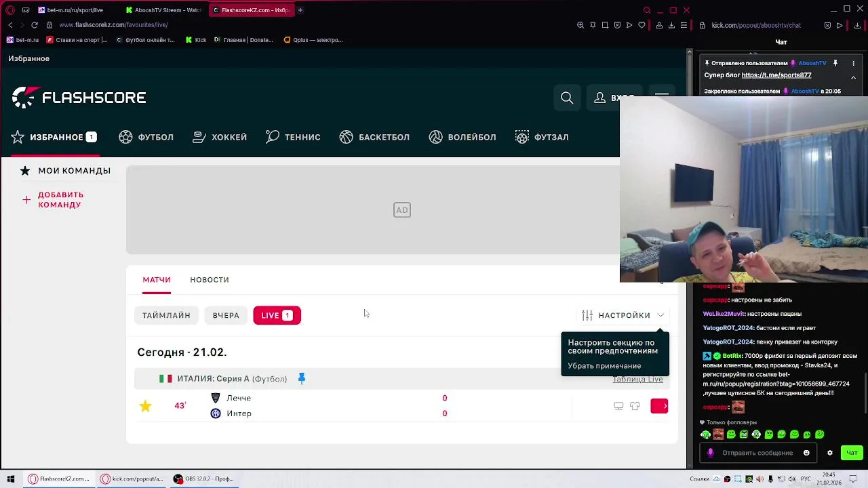Screen dimensions: 868x488
Task: Click the zoom magnifier icon in Opera toolbar
Action: pos(580,25)
